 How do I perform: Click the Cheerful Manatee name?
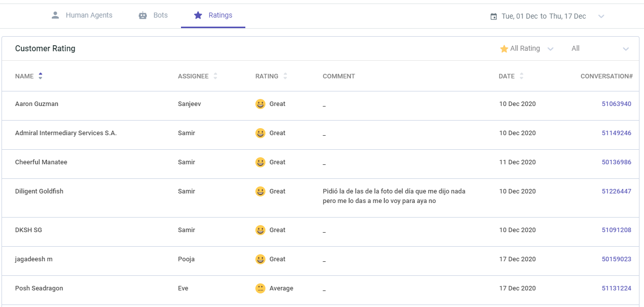pyautogui.click(x=41, y=162)
